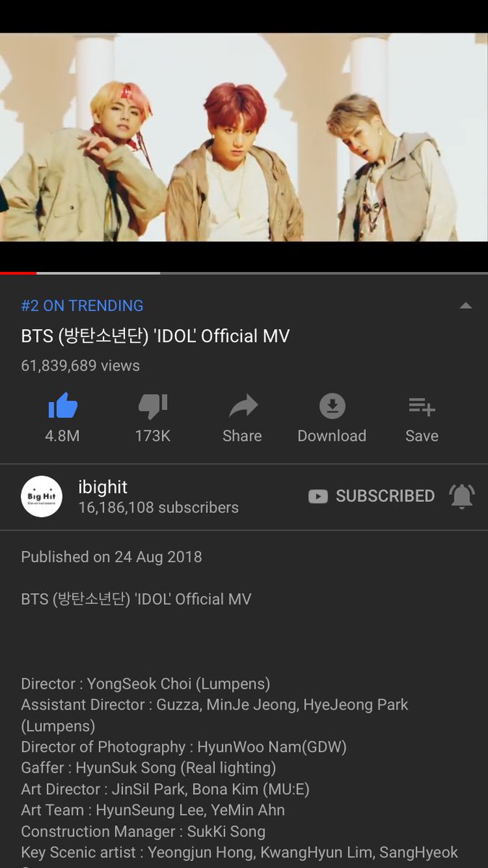Tap the Download icon
This screenshot has width=488, height=868.
point(332,407)
